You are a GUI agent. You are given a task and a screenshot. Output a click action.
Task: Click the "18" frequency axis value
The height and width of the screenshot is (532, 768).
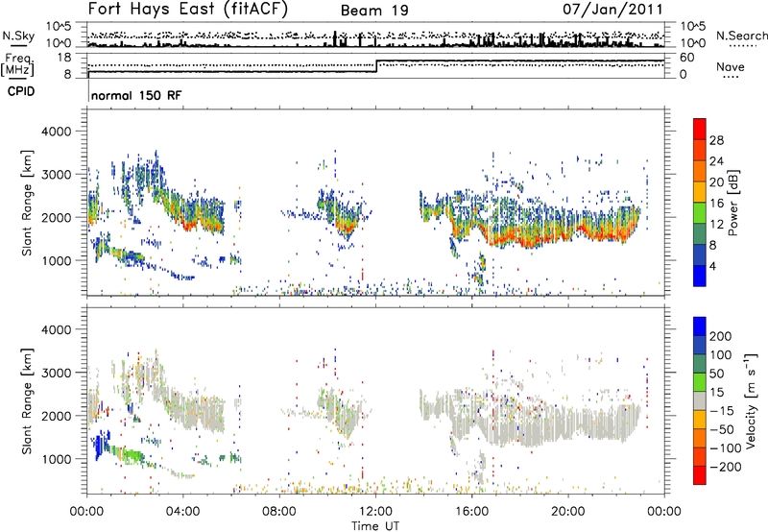[x=64, y=58]
